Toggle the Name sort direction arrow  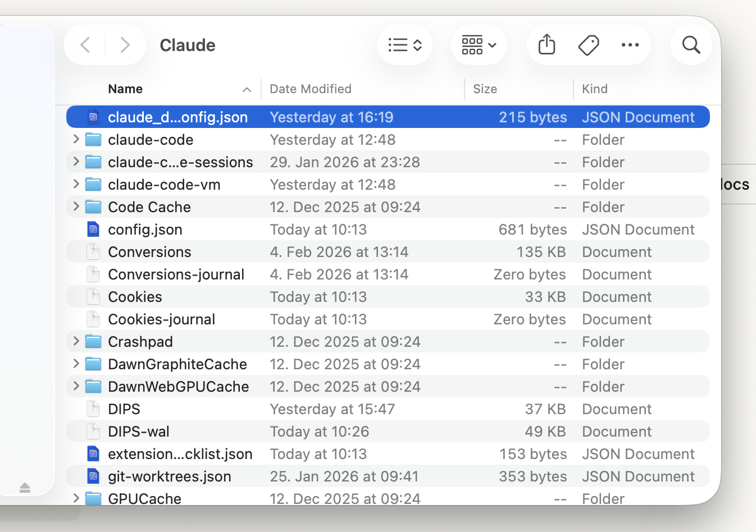pos(247,89)
